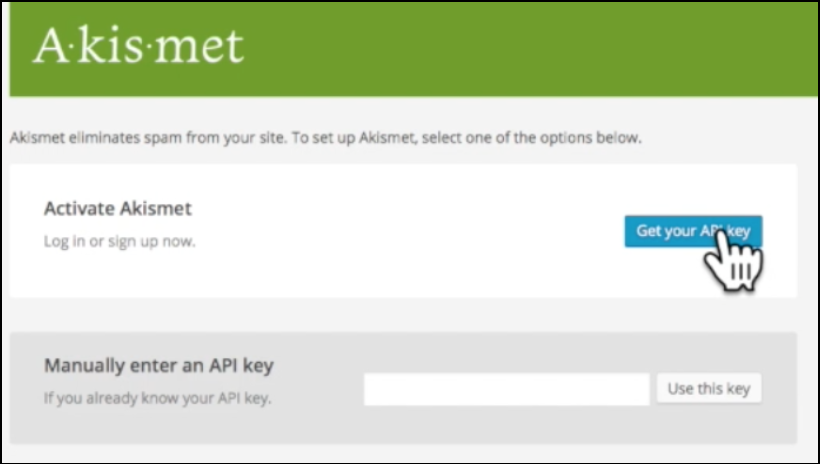Focus the manual API key text field
Screen dimensions: 820x464
(507, 389)
